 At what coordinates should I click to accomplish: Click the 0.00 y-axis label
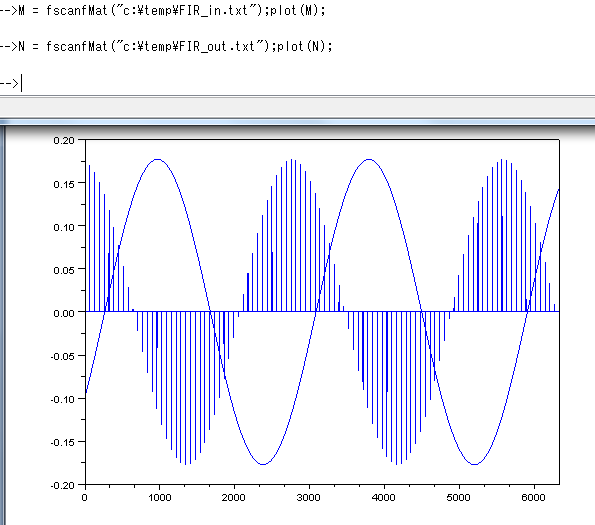point(64,313)
